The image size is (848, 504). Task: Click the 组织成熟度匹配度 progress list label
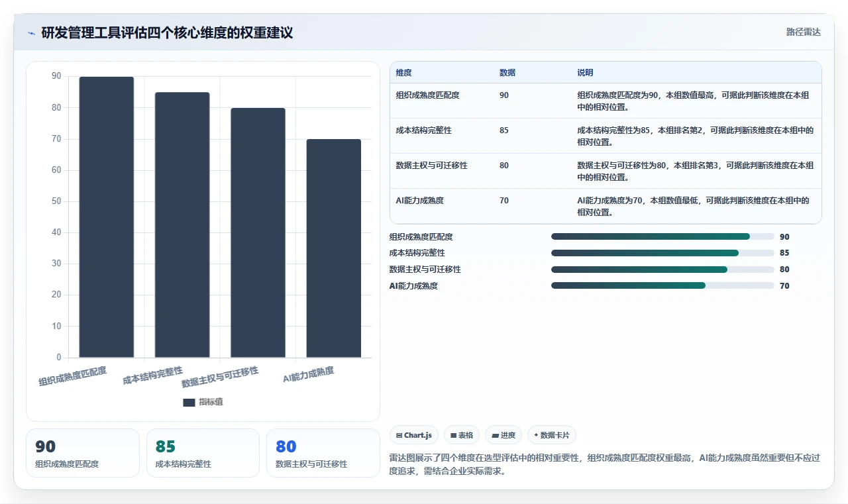421,236
